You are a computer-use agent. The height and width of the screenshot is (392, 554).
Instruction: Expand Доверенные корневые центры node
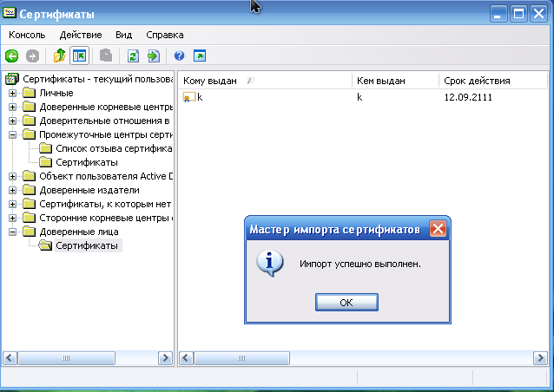12,107
